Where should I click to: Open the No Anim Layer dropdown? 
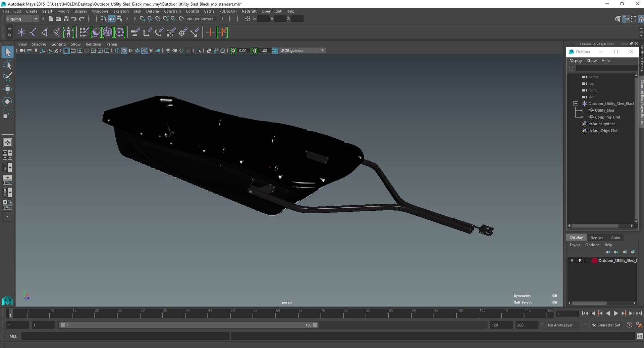coord(562,325)
